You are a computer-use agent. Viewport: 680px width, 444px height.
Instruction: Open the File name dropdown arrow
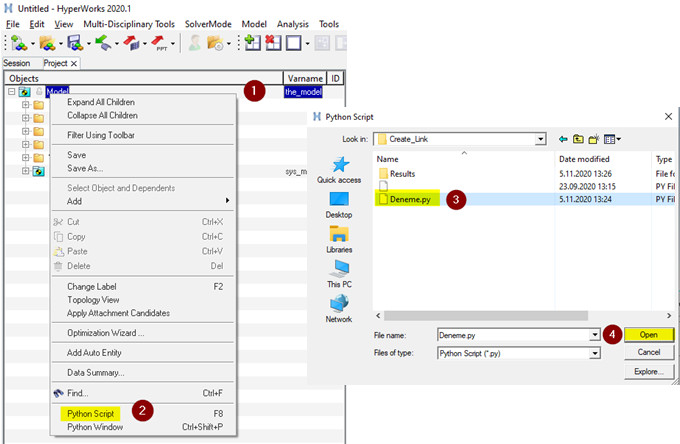(595, 335)
